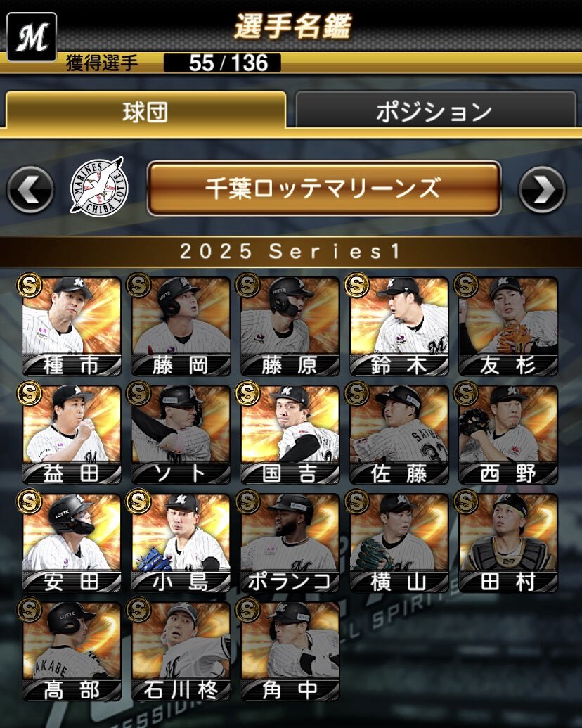
Task: View the 友杉 player card
Action: click(508, 326)
